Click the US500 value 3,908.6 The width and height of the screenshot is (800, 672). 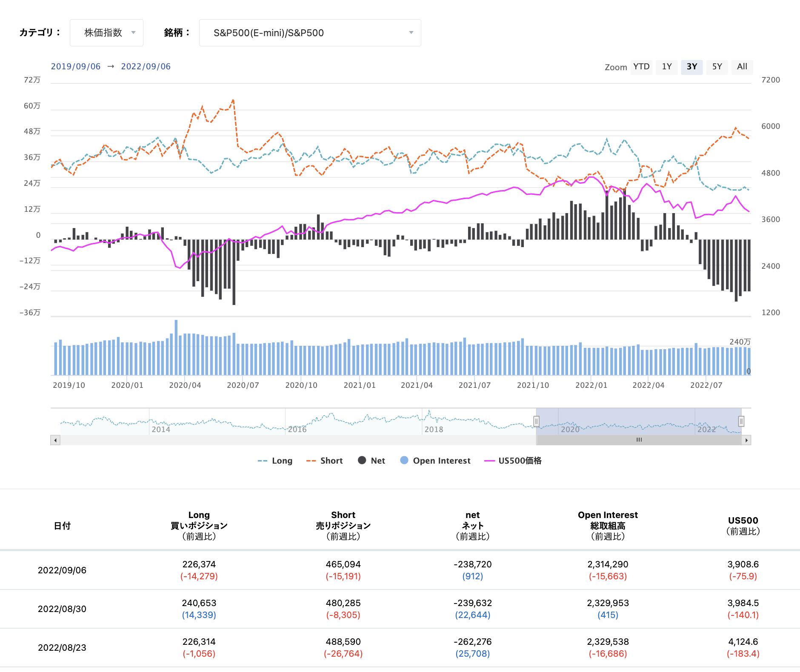(743, 564)
